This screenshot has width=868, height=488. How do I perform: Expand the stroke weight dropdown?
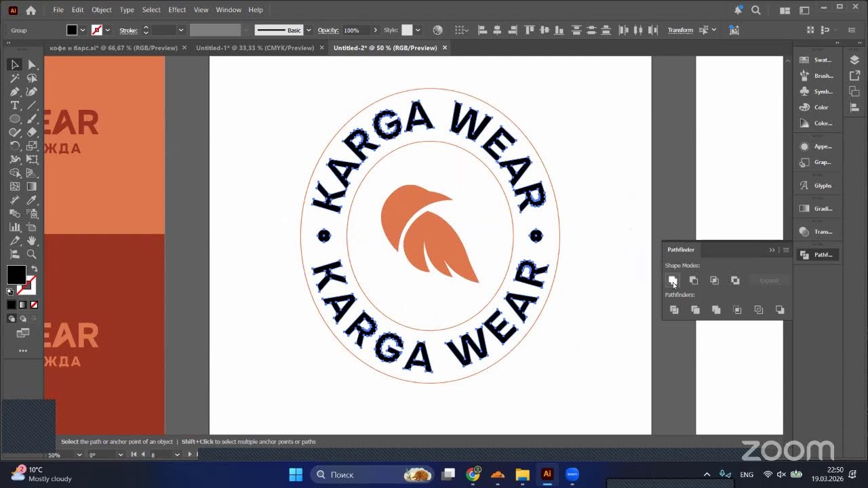(x=181, y=30)
